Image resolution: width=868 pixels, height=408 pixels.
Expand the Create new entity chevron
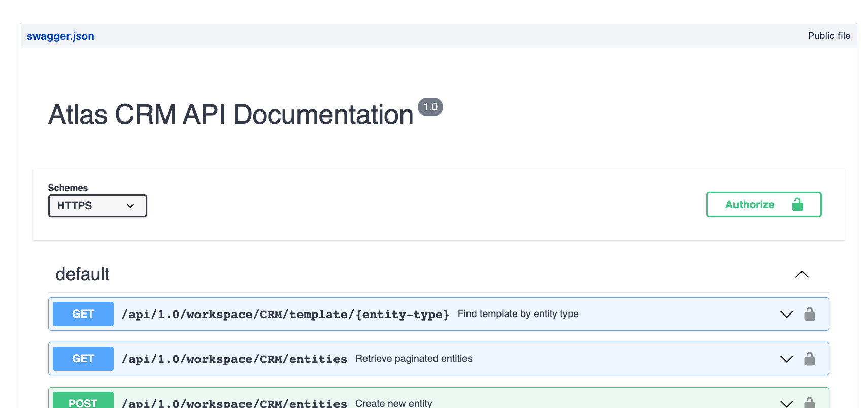pos(786,403)
